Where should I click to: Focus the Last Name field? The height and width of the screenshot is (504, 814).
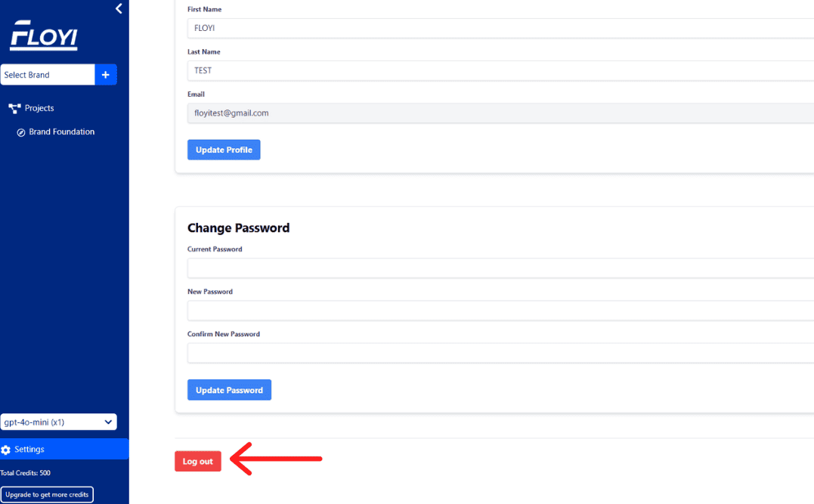pyautogui.click(x=500, y=70)
